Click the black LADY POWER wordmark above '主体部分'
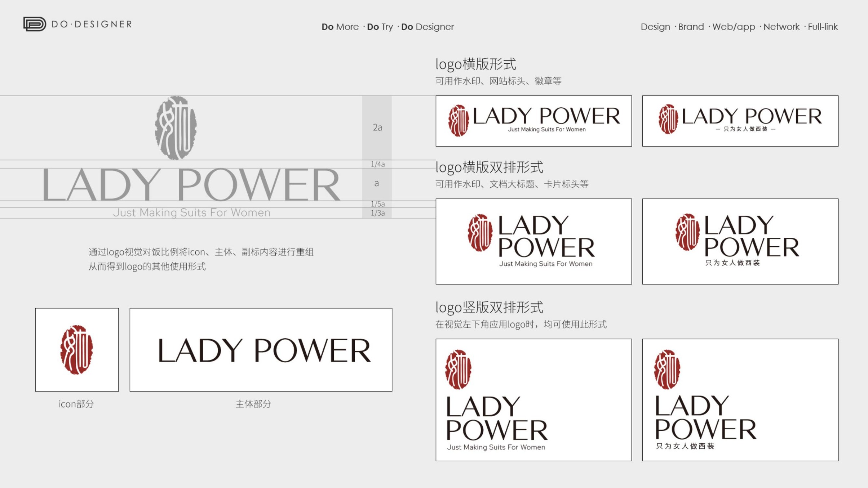This screenshot has width=868, height=488. 264,350
